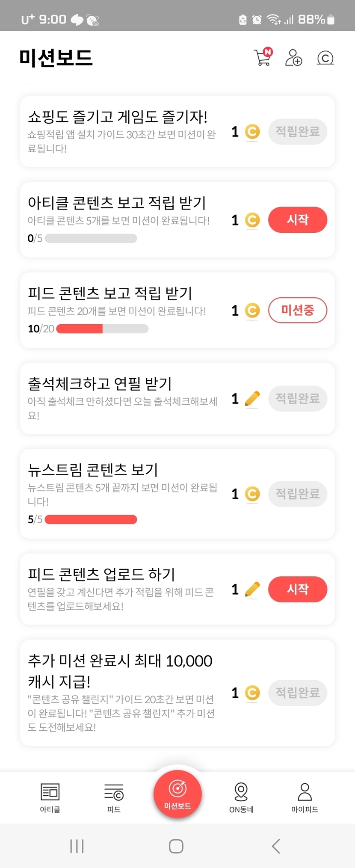Viewport: 355px width, 868px height.
Task: Open the cash balance icon in header
Action: (325, 58)
